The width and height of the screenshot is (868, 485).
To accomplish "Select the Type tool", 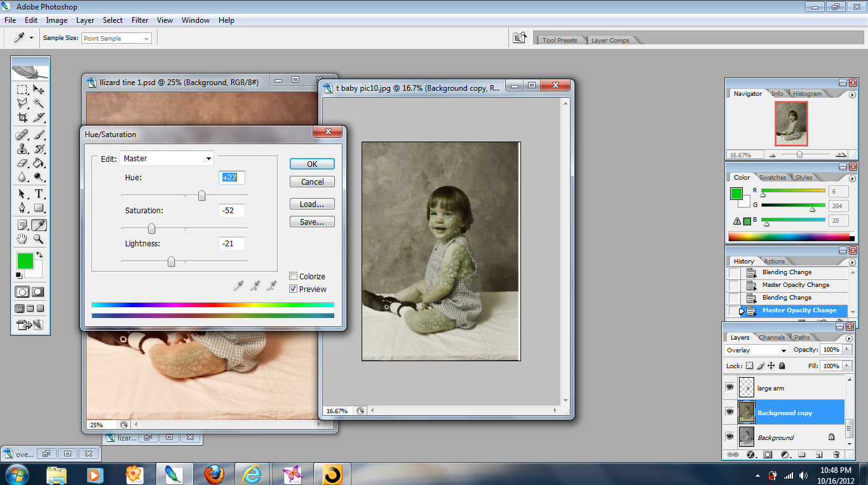I will 39,194.
